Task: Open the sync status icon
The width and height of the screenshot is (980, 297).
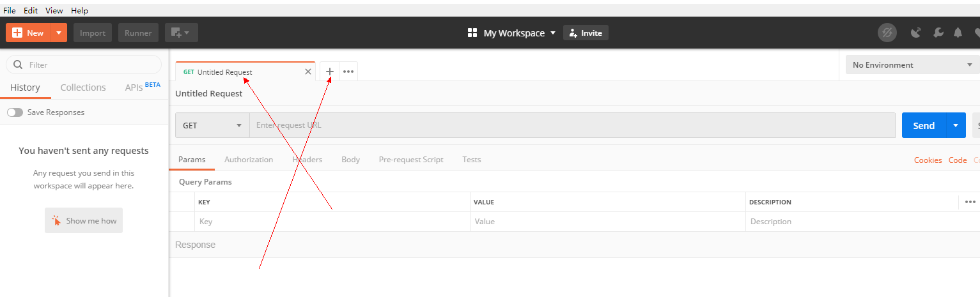Action: click(887, 33)
